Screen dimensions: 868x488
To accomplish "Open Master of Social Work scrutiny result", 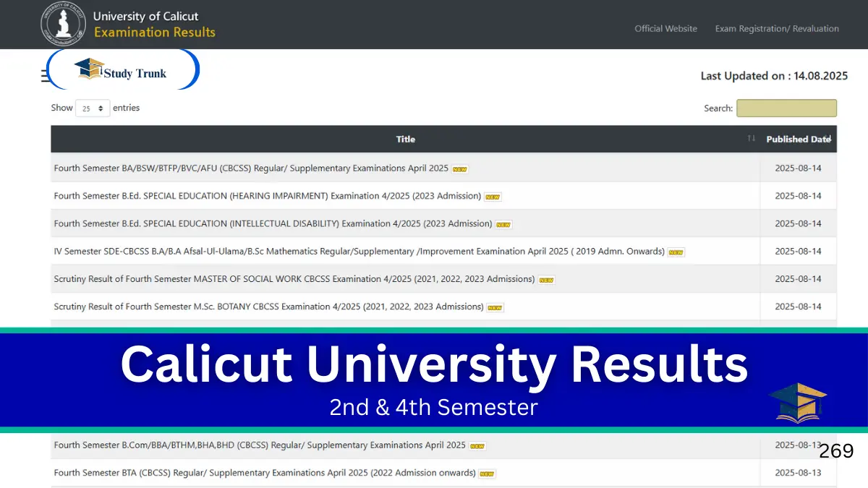I will tap(294, 279).
